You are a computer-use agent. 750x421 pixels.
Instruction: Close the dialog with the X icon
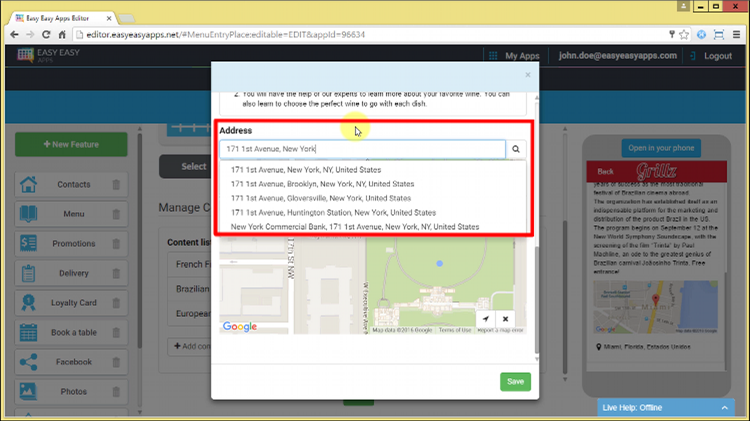(x=528, y=75)
